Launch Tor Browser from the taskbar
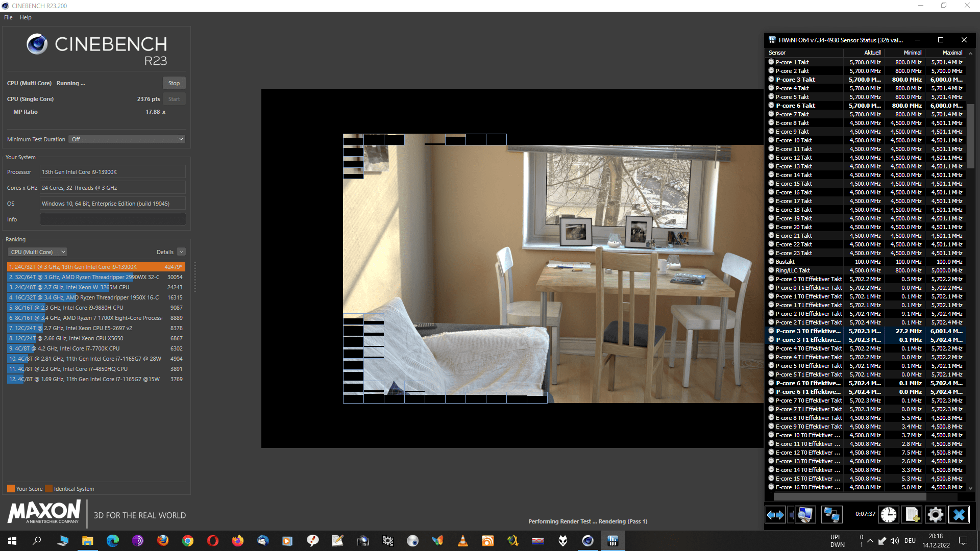The width and height of the screenshot is (980, 551). click(x=138, y=541)
